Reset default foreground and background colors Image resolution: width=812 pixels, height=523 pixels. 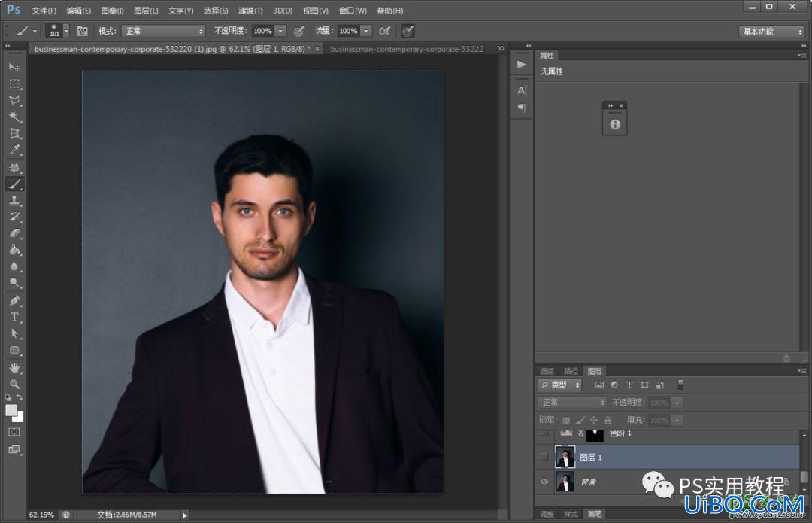click(x=8, y=397)
